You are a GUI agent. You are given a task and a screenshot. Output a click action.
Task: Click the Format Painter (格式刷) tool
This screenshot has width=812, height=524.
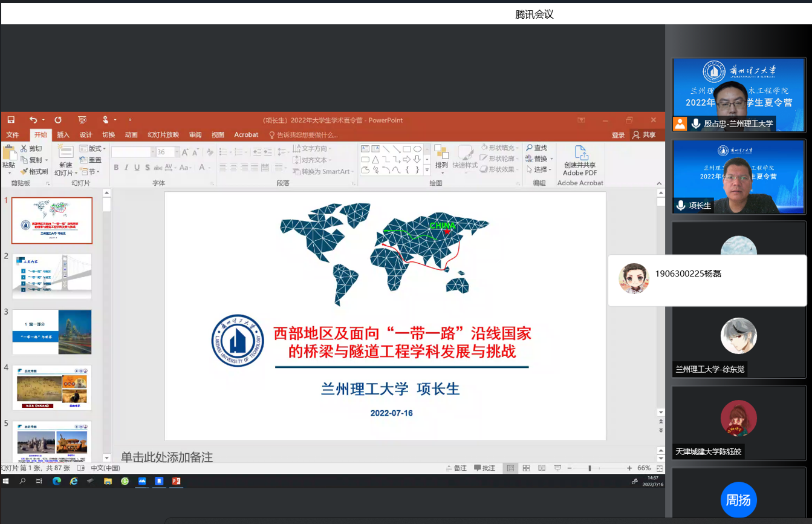point(34,172)
